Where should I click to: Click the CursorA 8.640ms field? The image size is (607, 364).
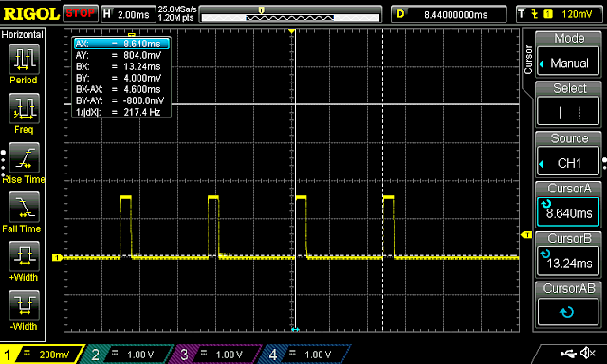pos(568,212)
